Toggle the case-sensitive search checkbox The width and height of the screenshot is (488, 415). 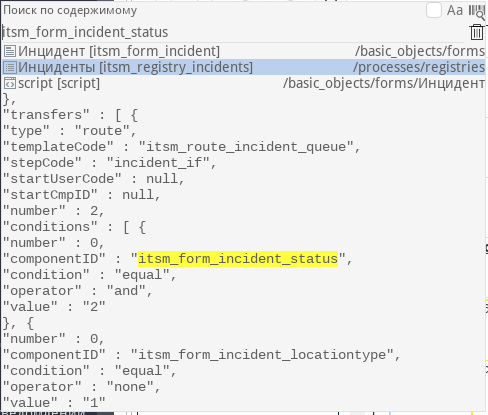point(434,10)
